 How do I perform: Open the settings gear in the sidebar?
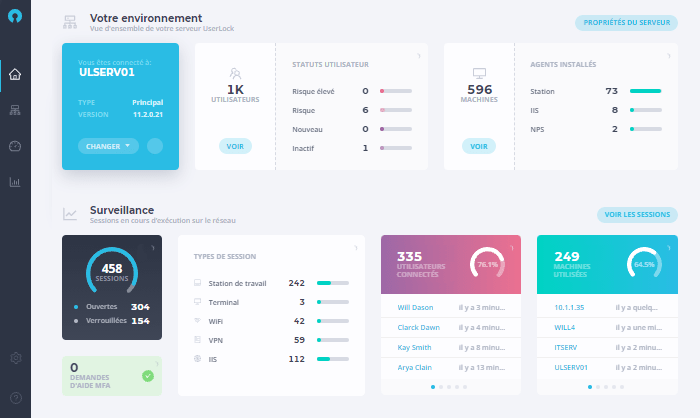pos(16,358)
